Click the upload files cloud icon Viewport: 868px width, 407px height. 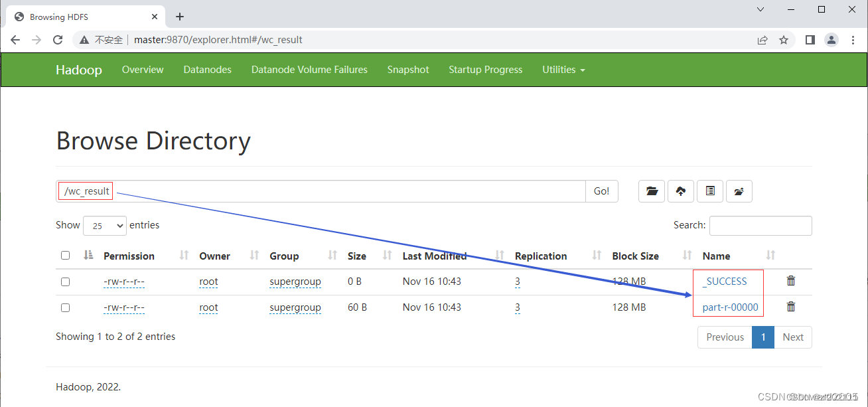click(x=681, y=191)
